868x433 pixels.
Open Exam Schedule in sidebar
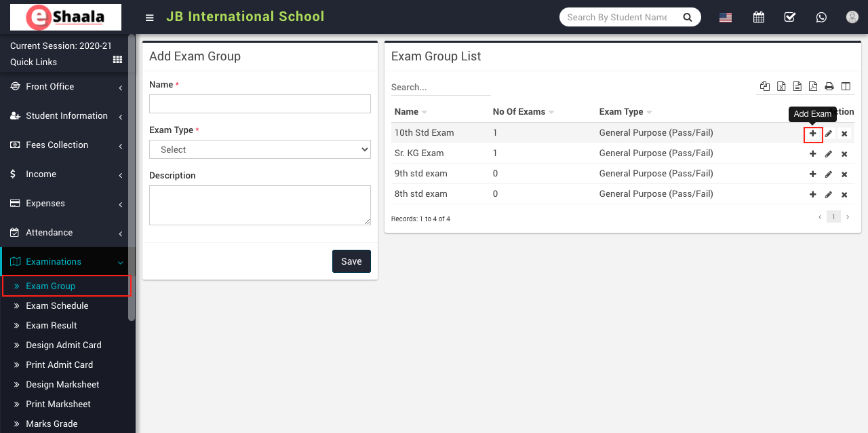[x=57, y=306]
